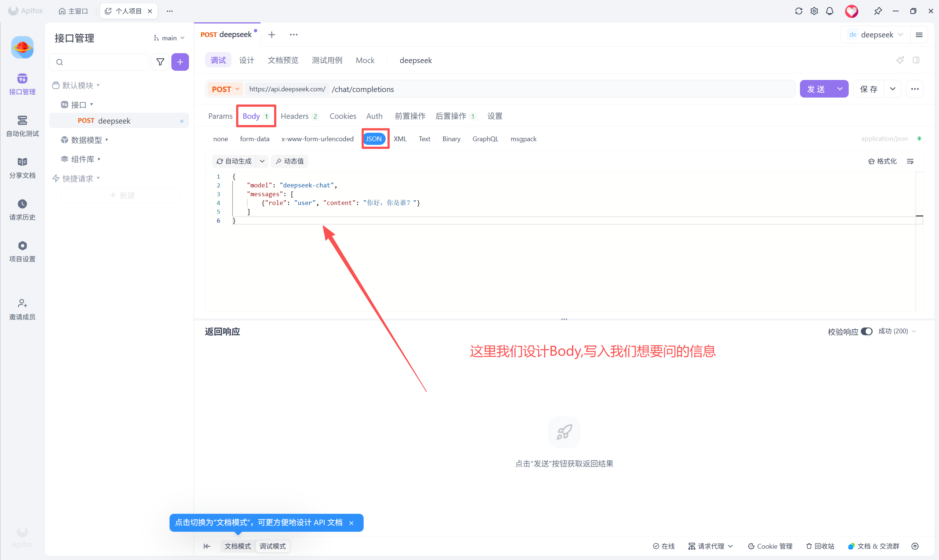The width and height of the screenshot is (939, 560).
Task: Click the 保存 button
Action: coord(869,89)
